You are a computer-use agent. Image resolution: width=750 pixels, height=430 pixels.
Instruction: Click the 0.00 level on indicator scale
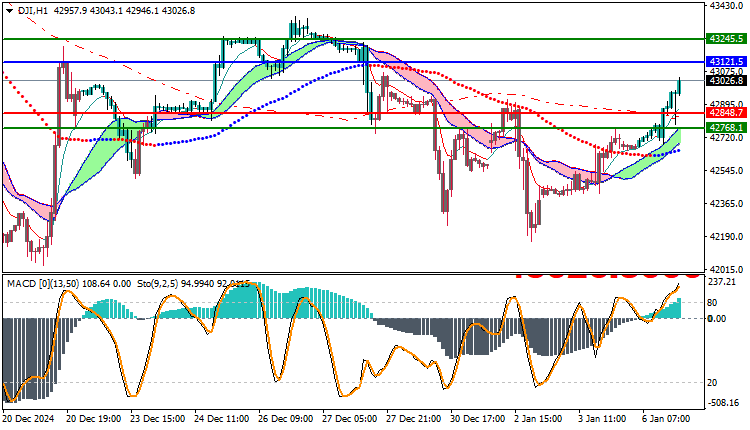717,319
